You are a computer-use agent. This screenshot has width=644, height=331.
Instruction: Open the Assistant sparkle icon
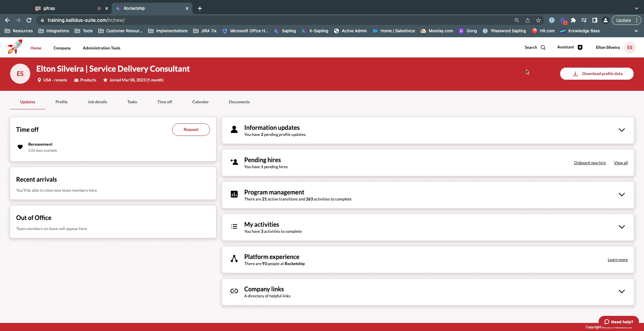(580, 47)
